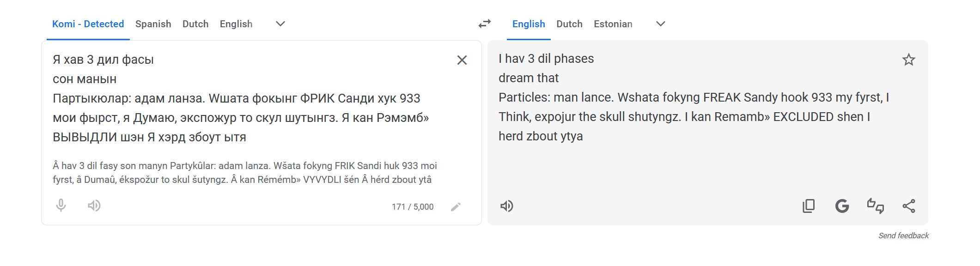Listen to the translated text audio
Screen dimensions: 980x266
[x=507, y=206]
